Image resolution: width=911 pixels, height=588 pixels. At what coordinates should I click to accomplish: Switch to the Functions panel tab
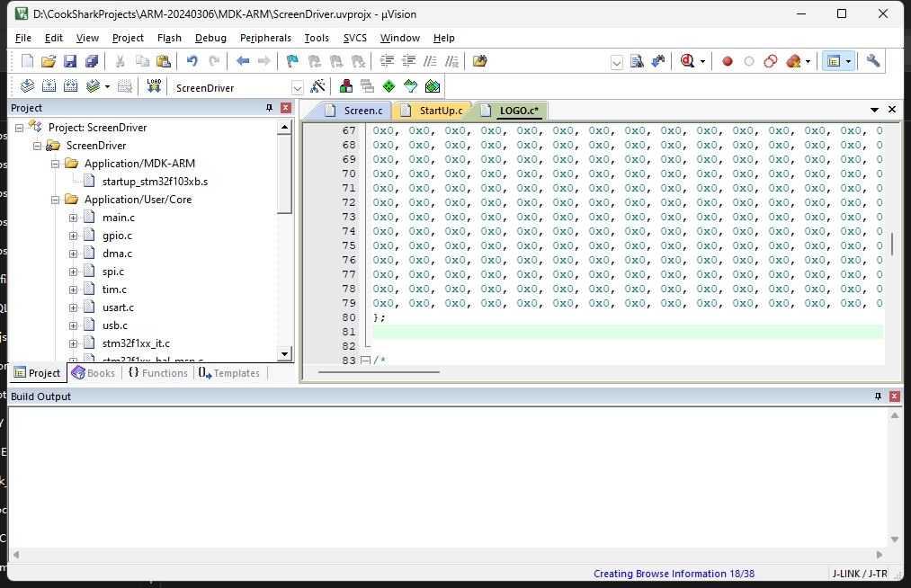[x=158, y=373]
